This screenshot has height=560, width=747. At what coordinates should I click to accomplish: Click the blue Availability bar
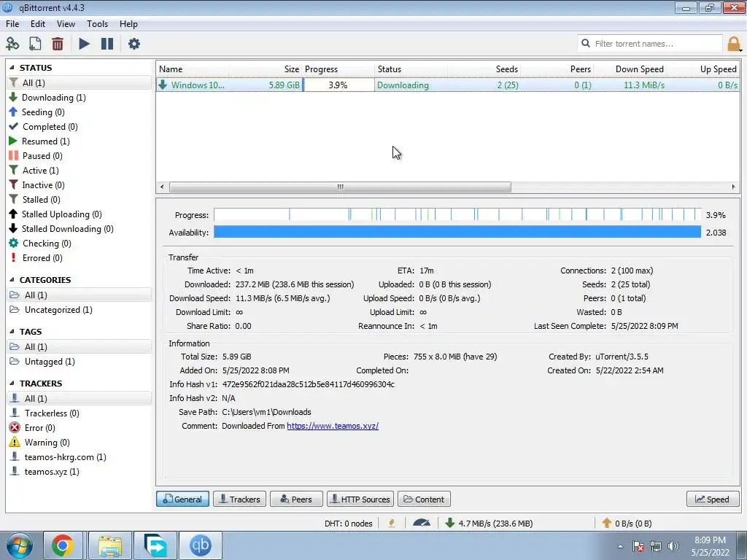[x=457, y=233]
